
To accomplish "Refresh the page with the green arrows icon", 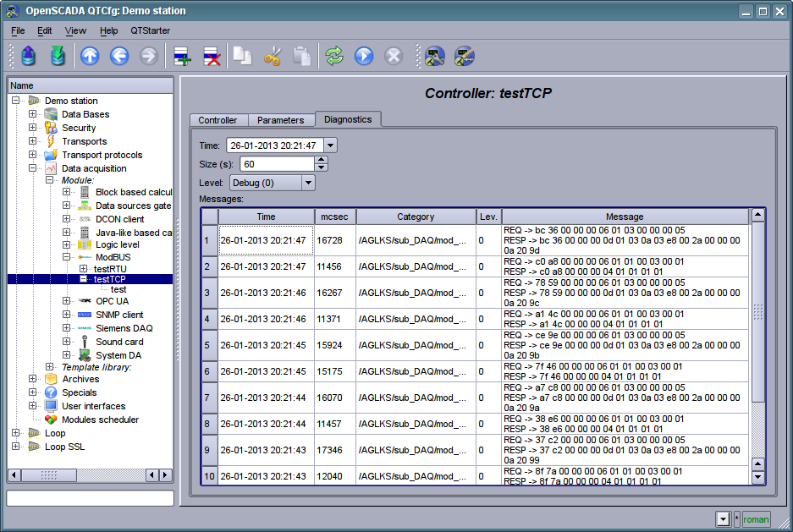I will [334, 57].
